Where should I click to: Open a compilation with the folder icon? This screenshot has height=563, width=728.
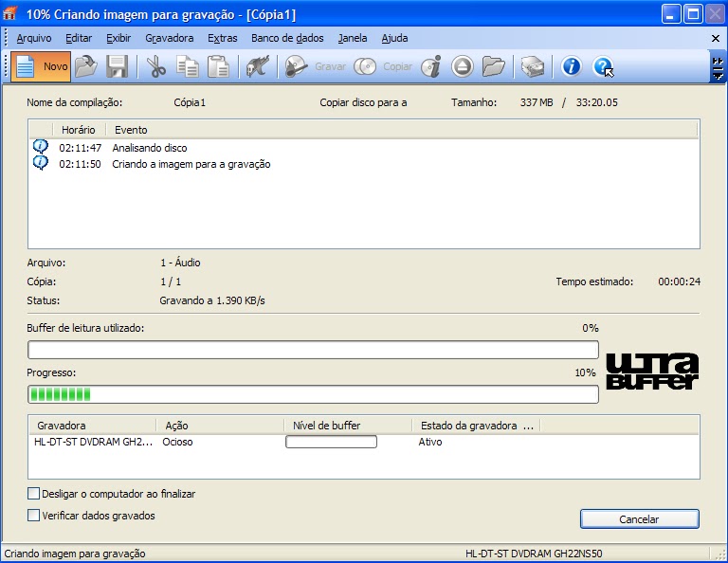[x=86, y=67]
